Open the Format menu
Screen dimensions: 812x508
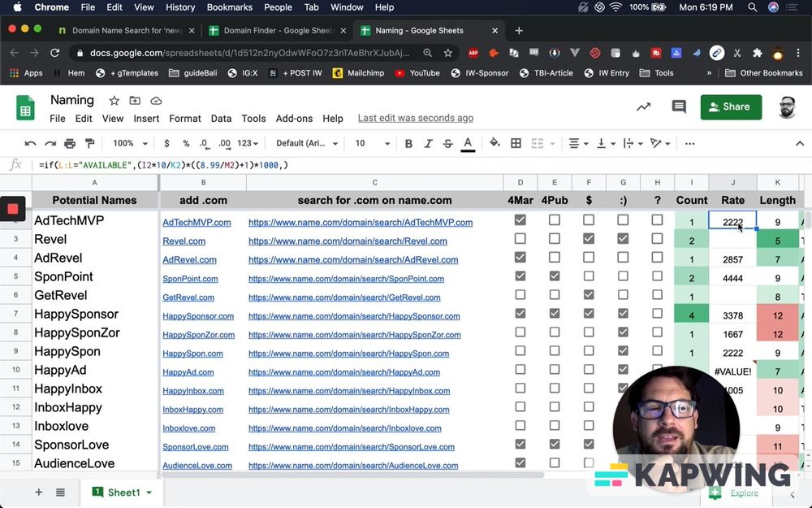(184, 118)
